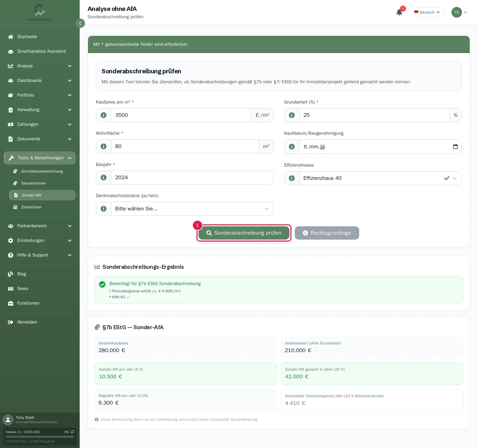Select the Sonder-AfA menu item
Screen dimensions: 478x448
pyautogui.click(x=42, y=195)
